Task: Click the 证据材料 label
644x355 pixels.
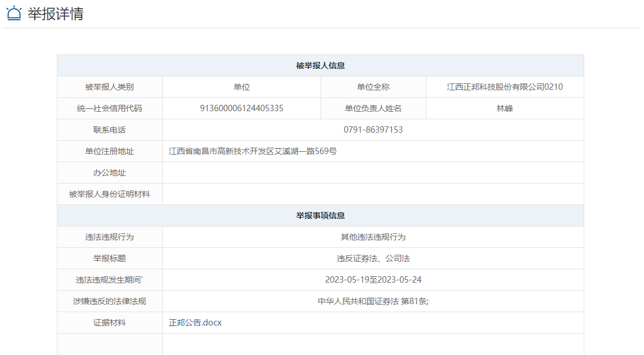Action: (x=109, y=323)
